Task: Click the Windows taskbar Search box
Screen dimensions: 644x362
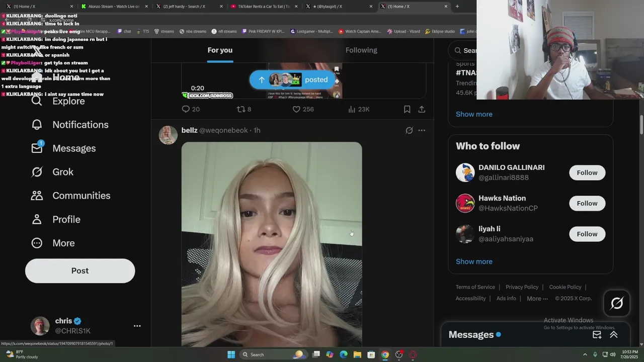Action: (x=274, y=354)
